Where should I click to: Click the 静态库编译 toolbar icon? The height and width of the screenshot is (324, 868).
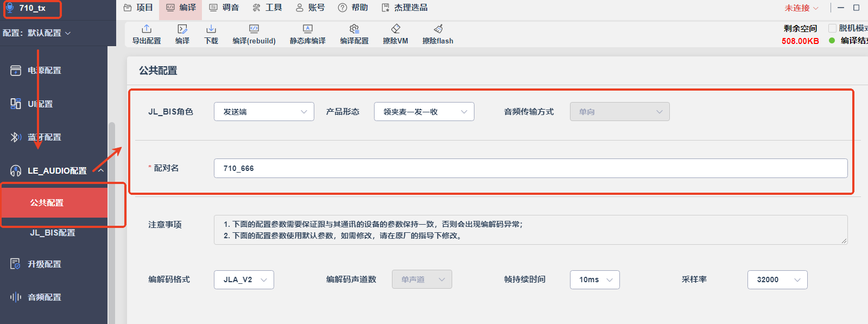[x=308, y=29]
